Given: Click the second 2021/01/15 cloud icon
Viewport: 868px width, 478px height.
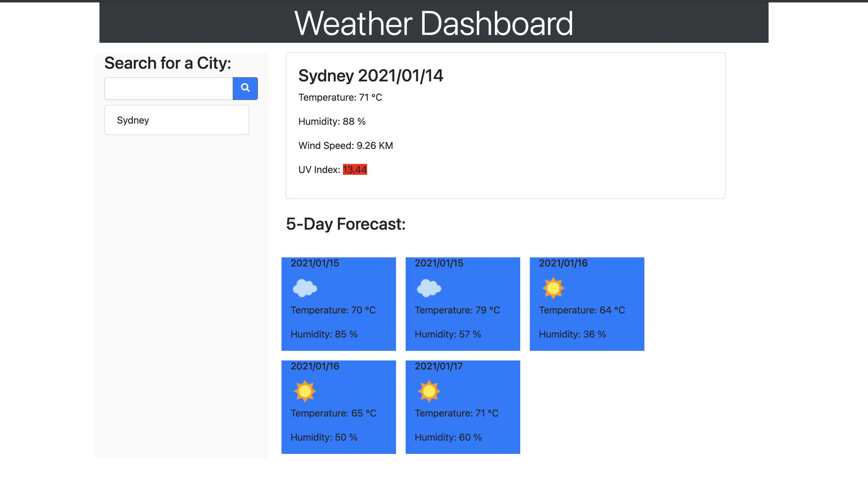Looking at the screenshot, I should pyautogui.click(x=429, y=288).
